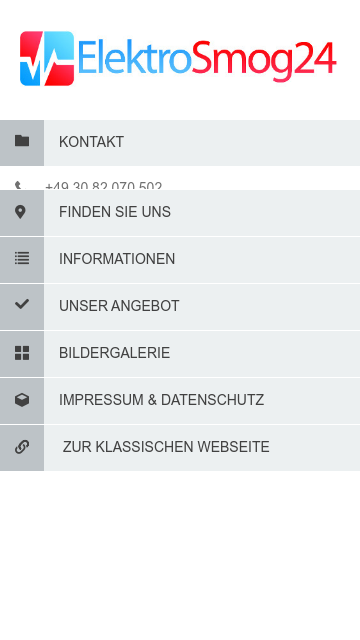The image size is (360, 640).
Task: Click the box icon beside Impressum
Action: tap(22, 400)
